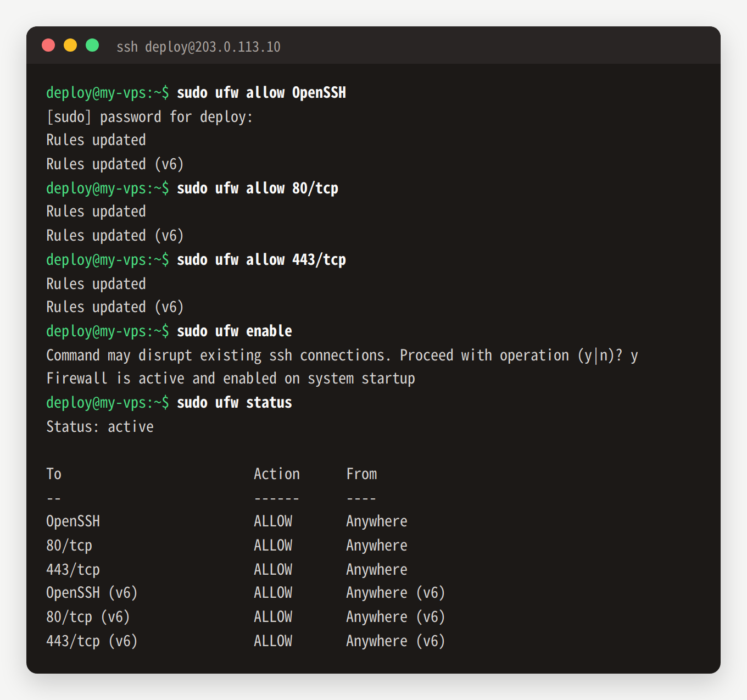Select the "[sudo] password for deploy:" line

149,117
